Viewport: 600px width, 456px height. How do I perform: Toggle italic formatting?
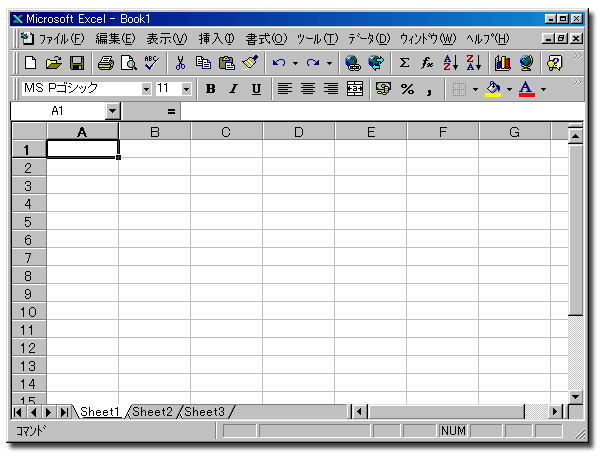(x=233, y=89)
